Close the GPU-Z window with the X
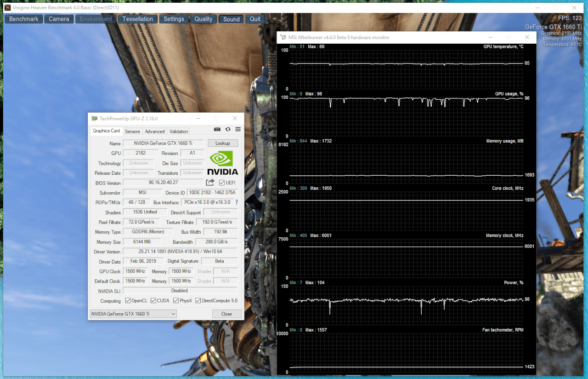588x379 pixels. pos(235,118)
